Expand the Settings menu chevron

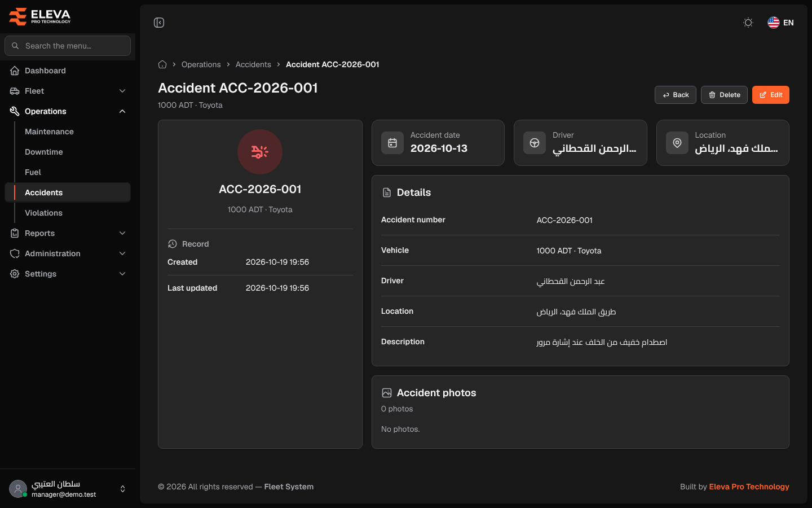click(122, 274)
